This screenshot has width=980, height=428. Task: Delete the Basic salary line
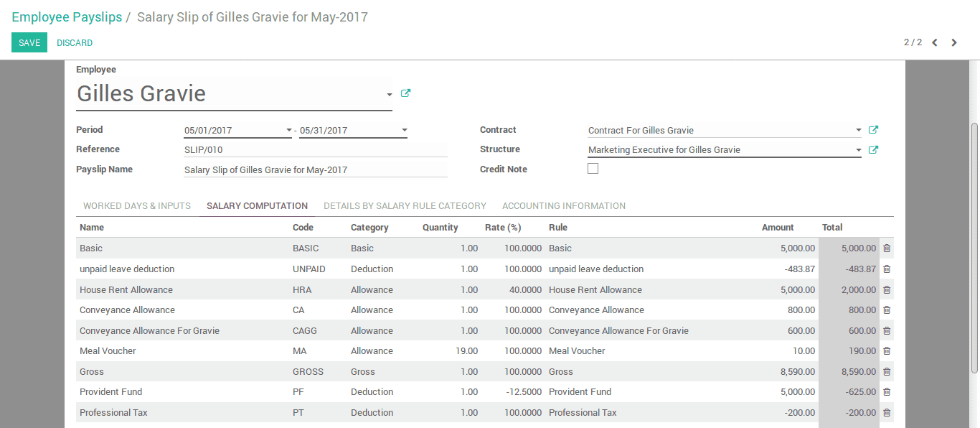coord(887,248)
